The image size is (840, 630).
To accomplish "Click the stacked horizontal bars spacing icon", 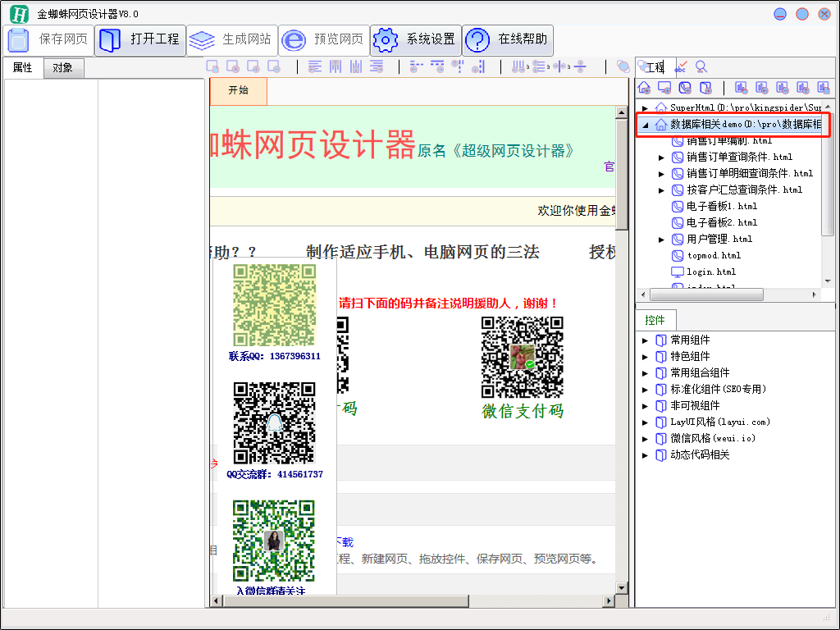I will click(540, 66).
